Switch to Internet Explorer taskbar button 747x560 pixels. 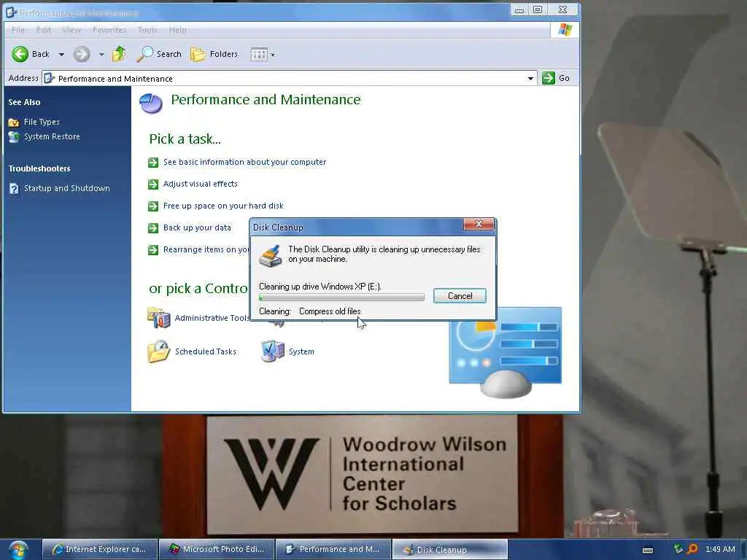pyautogui.click(x=100, y=550)
